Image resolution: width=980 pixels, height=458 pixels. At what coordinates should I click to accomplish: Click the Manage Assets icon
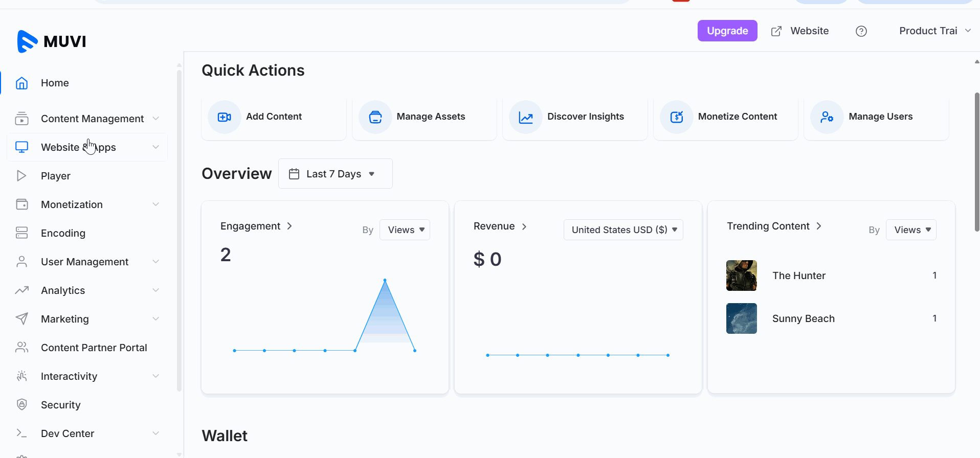(375, 117)
